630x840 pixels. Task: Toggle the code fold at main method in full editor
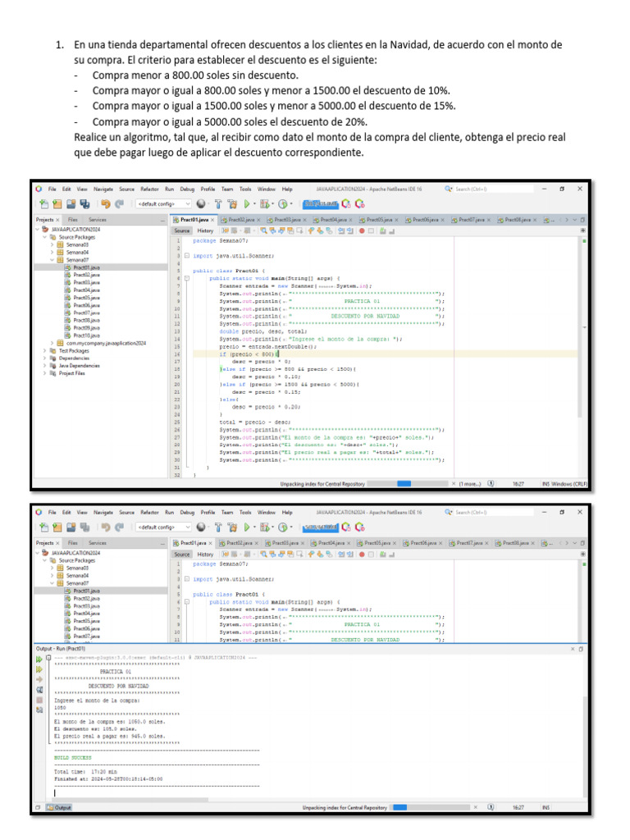coord(187,279)
